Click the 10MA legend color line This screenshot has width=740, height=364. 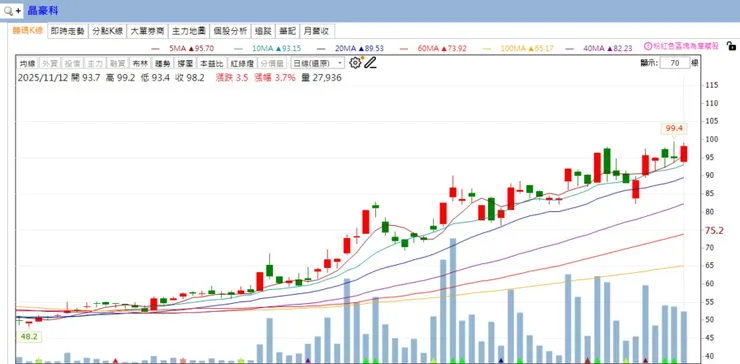(238, 48)
